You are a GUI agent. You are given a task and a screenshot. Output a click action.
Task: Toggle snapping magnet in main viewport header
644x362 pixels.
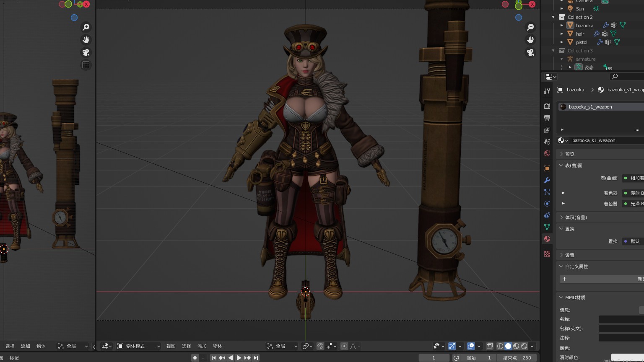(x=320, y=346)
